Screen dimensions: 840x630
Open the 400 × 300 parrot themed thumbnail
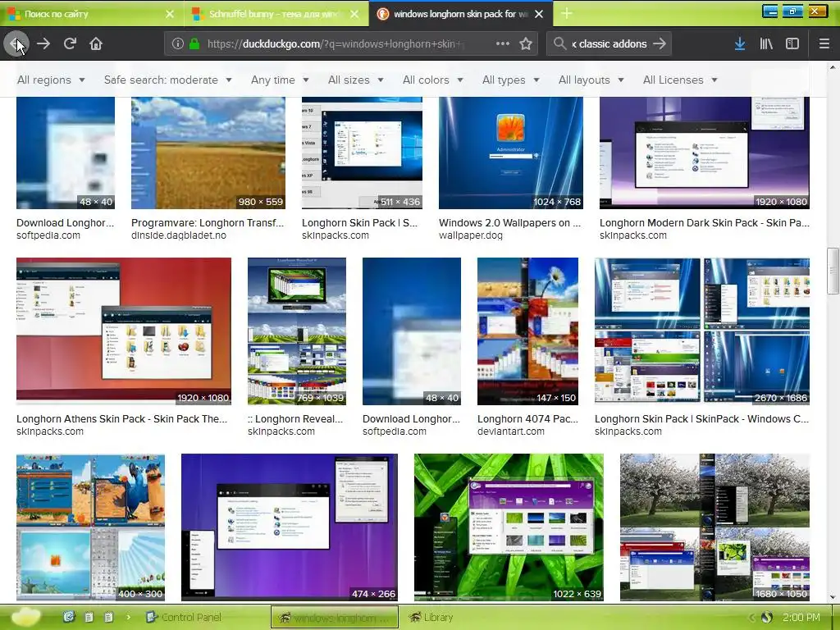[90, 527]
